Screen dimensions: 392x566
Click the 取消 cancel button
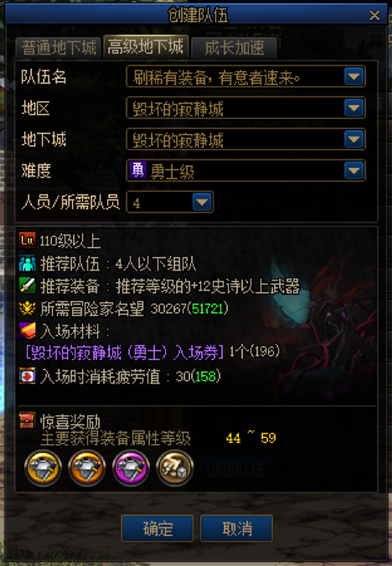point(236,528)
